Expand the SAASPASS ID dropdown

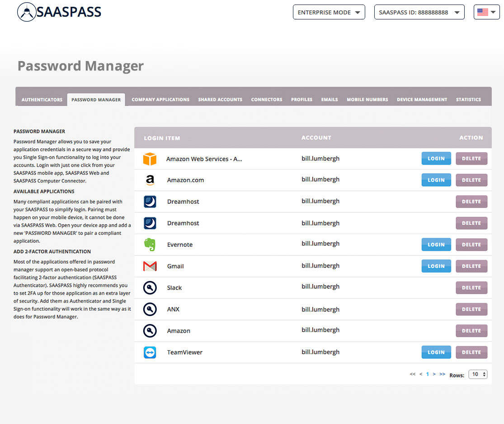point(419,12)
